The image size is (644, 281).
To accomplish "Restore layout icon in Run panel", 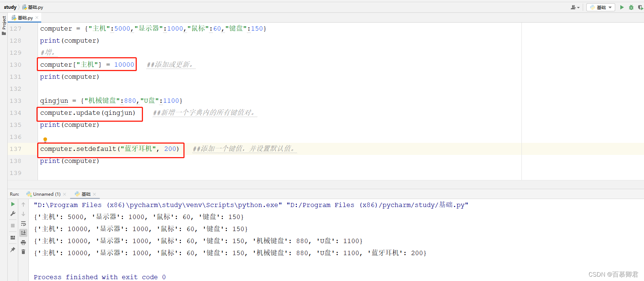I will [x=13, y=238].
